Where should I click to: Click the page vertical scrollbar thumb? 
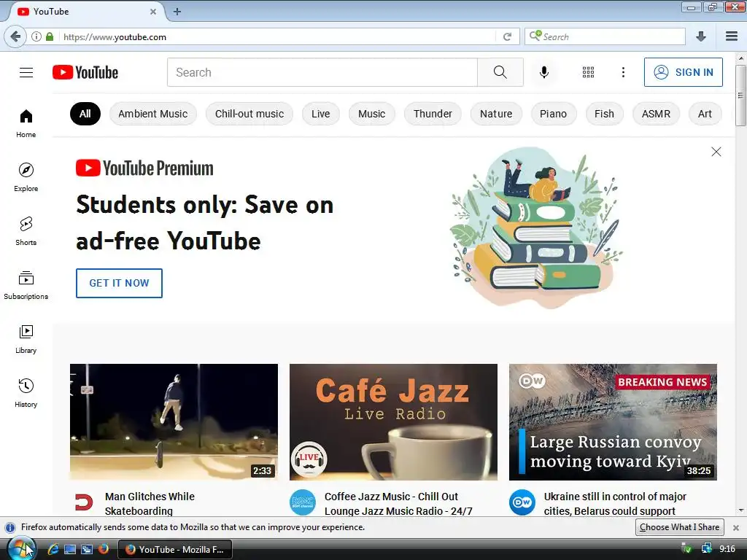coord(741,96)
